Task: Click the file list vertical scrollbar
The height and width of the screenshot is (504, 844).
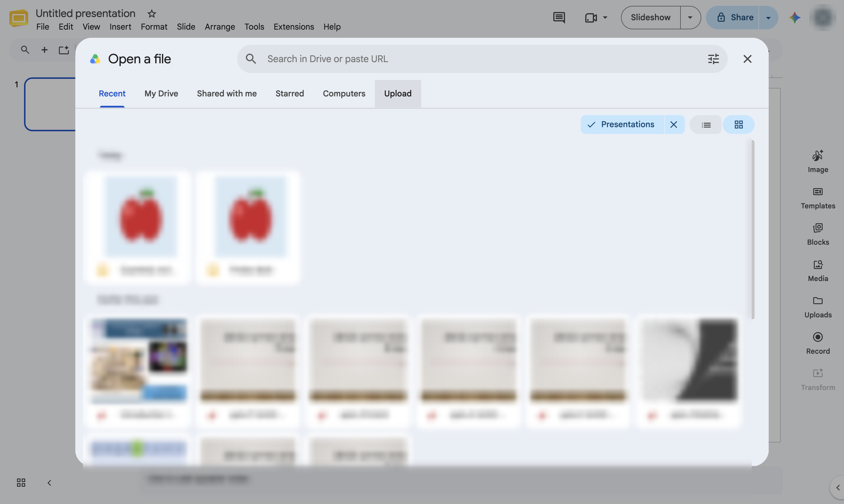Action: 753,230
